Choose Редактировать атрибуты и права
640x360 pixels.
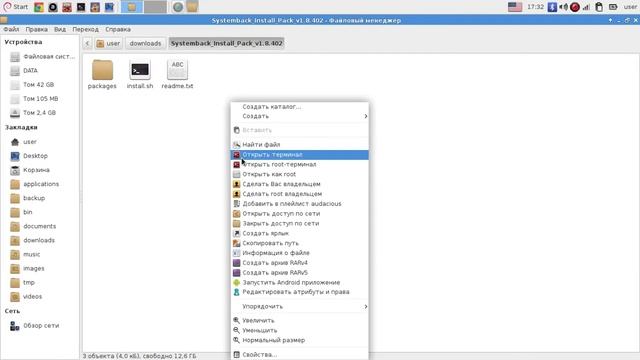pyautogui.click(x=300, y=292)
